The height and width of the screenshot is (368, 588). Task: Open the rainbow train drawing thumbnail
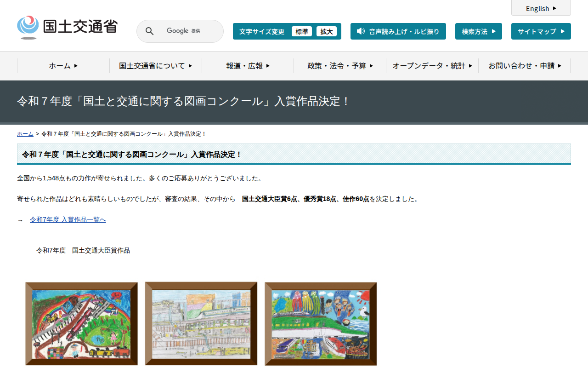point(81,324)
